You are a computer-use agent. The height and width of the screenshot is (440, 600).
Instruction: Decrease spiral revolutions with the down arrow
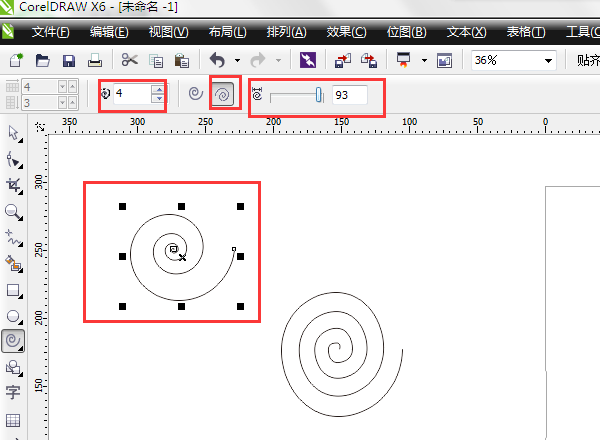pos(158,98)
